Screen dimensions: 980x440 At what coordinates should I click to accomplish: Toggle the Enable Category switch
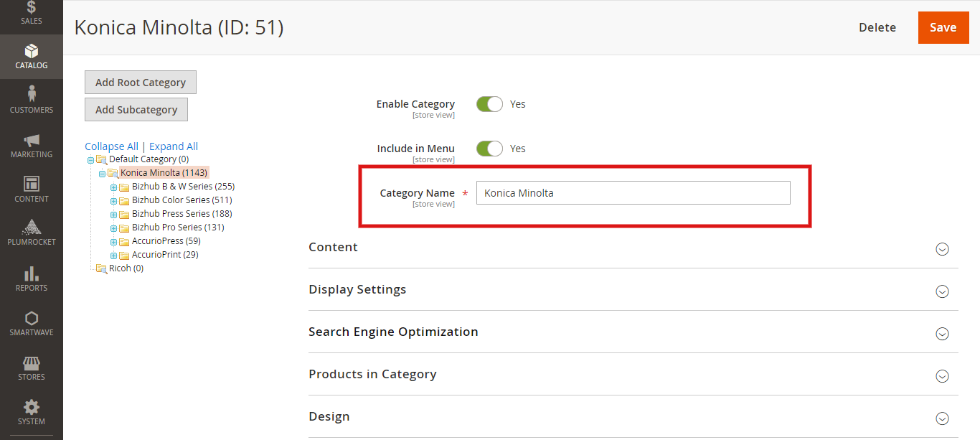489,104
